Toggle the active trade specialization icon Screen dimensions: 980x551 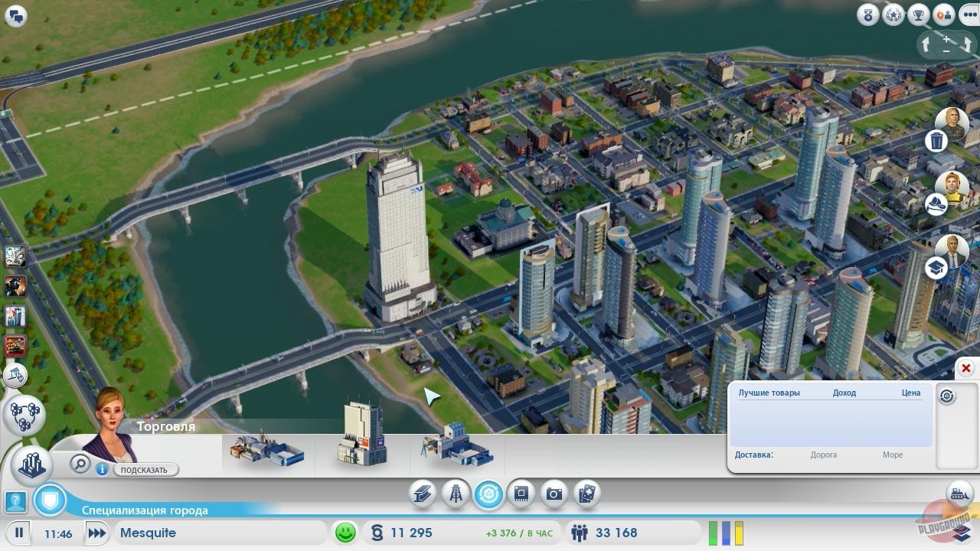[x=488, y=494]
